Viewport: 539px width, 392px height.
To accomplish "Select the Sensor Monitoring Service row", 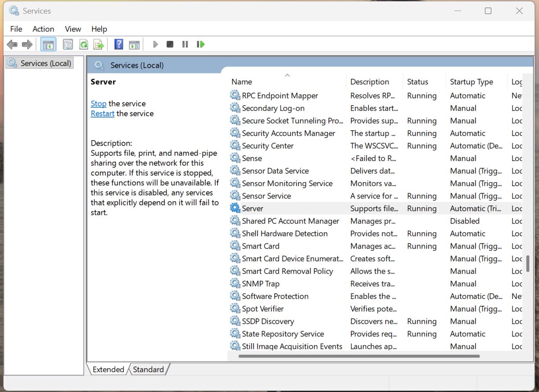I will [x=374, y=183].
